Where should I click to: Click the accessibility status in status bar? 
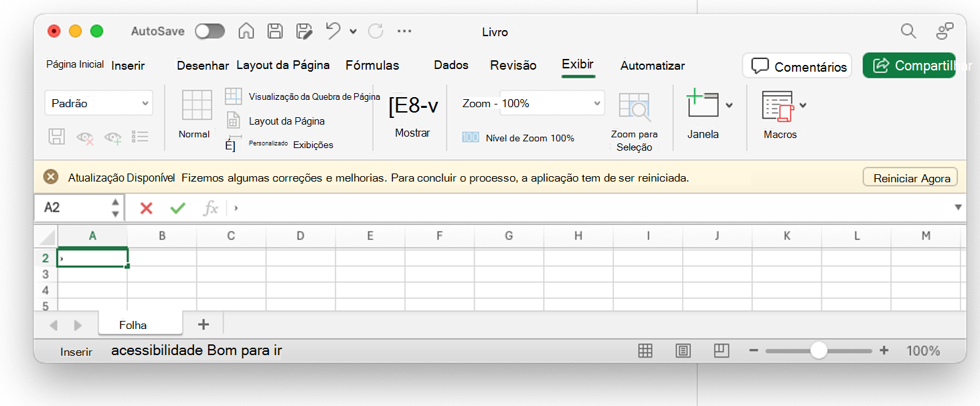[196, 350]
